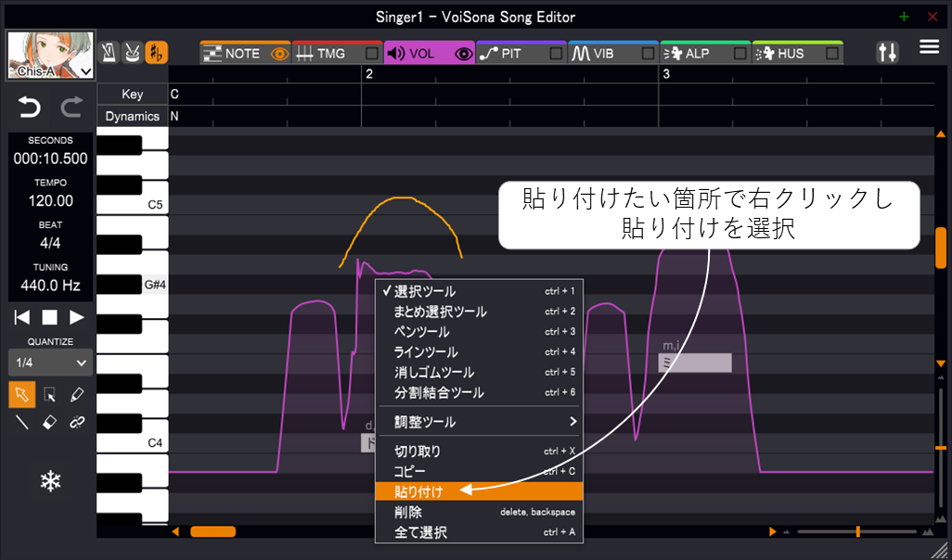Click the vertical scrollbar up arrow
952x560 pixels.
click(941, 134)
